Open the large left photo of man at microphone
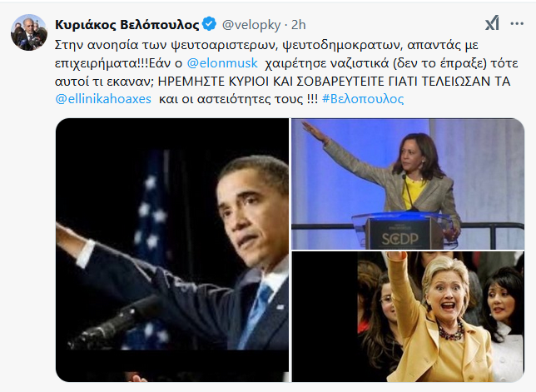The width and height of the screenshot is (536, 392). (172, 250)
